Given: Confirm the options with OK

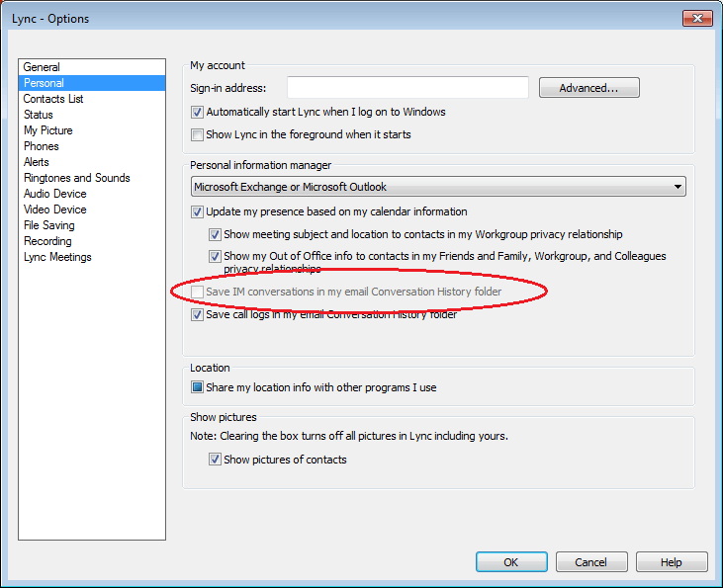Looking at the screenshot, I should tap(511, 561).
